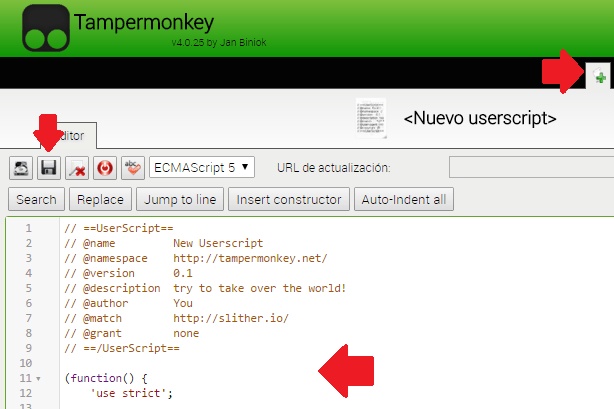614x409 pixels.
Task: Click the save-to-disk toolbar icon
Action: pyautogui.click(x=21, y=168)
